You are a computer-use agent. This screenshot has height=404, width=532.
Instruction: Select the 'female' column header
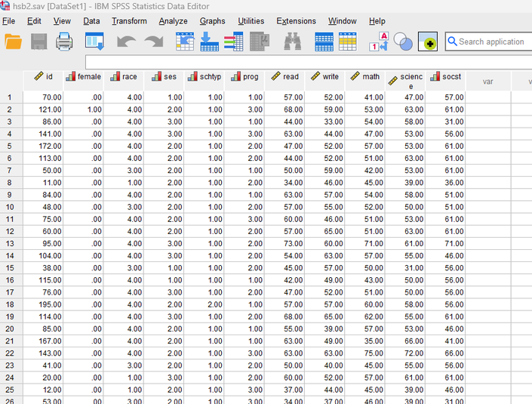point(84,76)
